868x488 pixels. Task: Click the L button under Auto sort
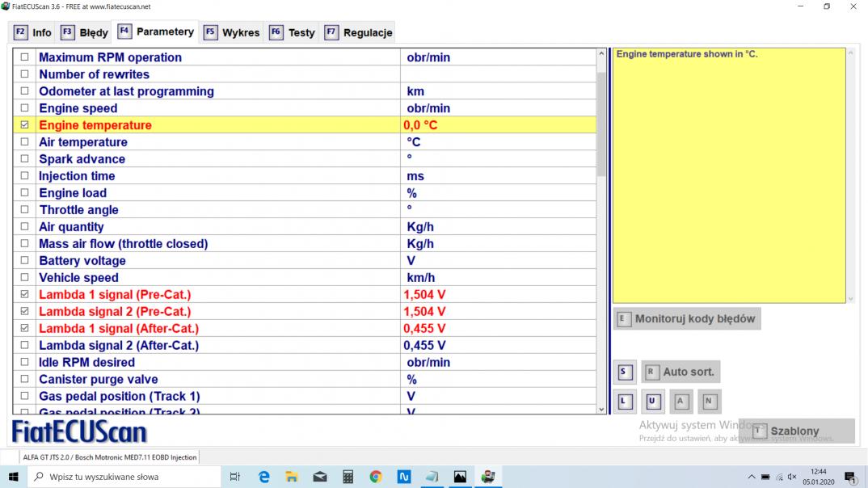point(625,402)
